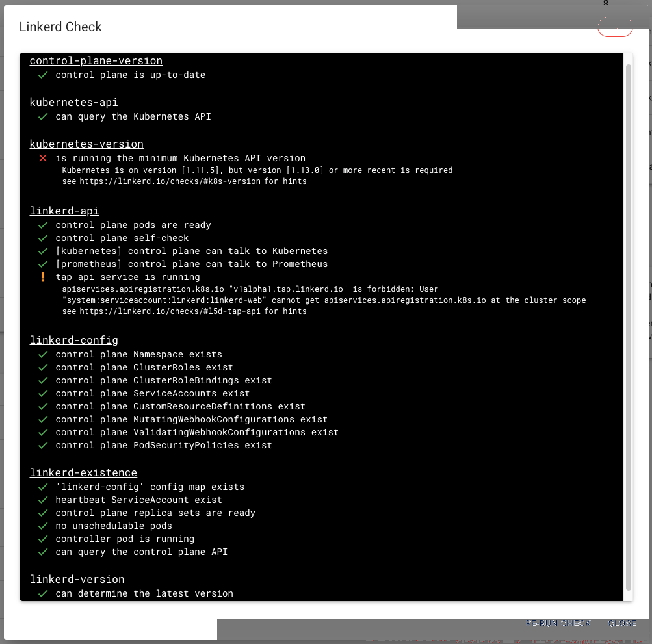Click 'is running the minimum Kubernetes API version'
Image resolution: width=652 pixels, height=644 pixels.
pyautogui.click(x=181, y=159)
